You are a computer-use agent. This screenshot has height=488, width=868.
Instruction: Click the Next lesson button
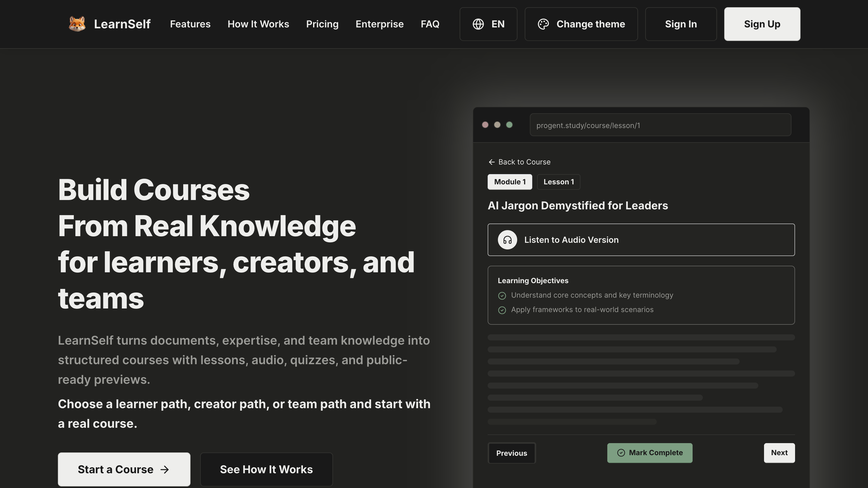[x=779, y=453]
